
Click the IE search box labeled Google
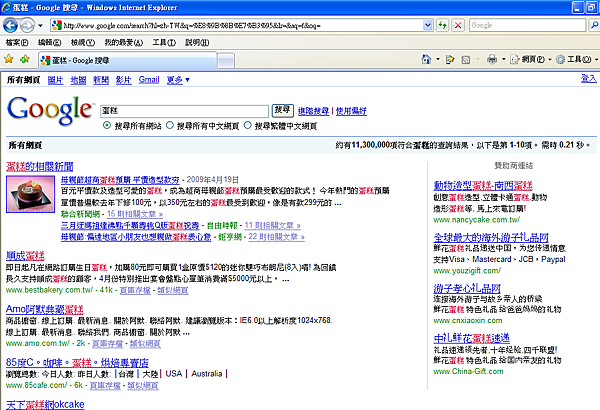click(x=527, y=26)
